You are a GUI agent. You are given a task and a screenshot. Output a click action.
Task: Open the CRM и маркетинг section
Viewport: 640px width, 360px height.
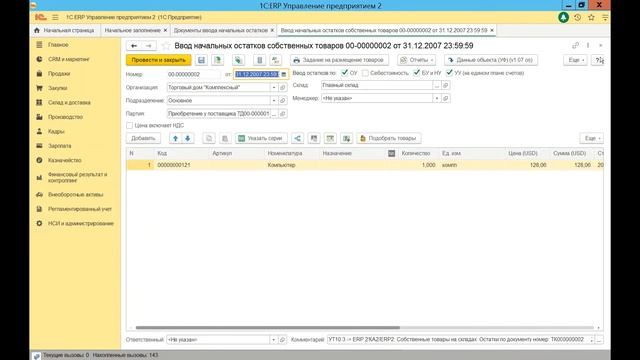(69, 59)
